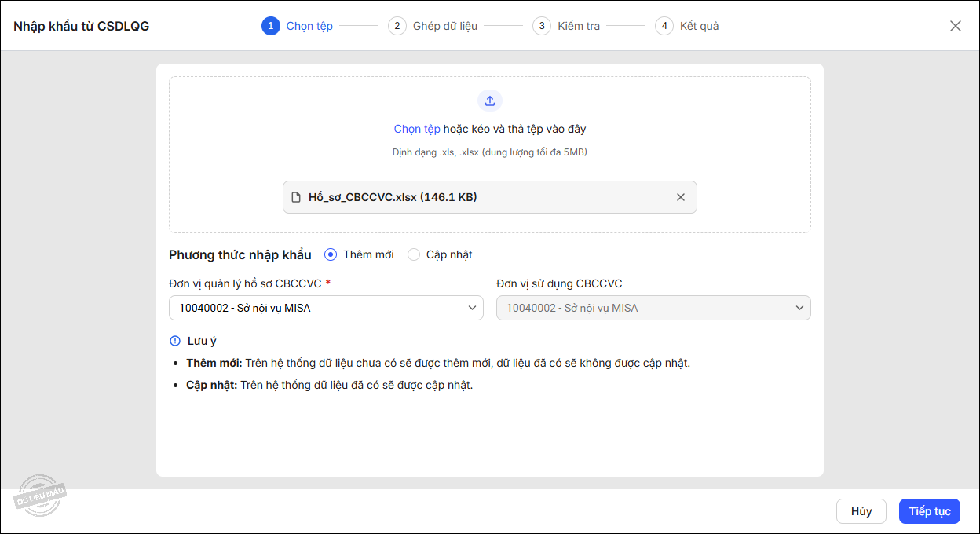Click the Tiếp tục button
This screenshot has height=534, width=980.
[929, 510]
